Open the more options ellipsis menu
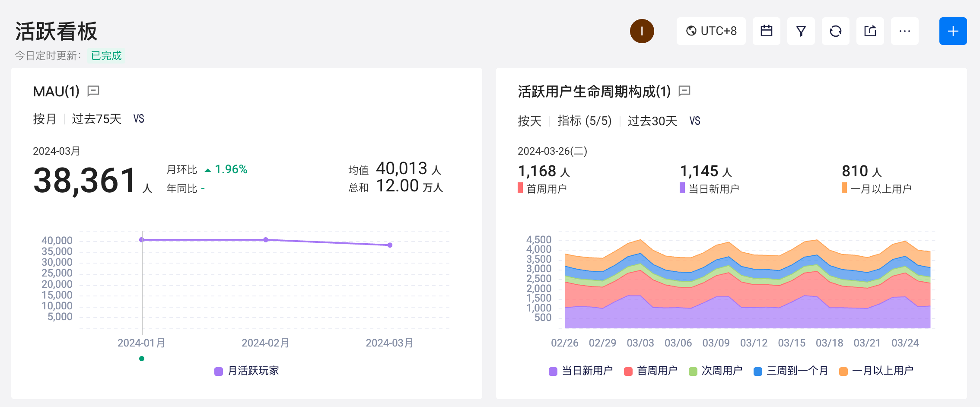The height and width of the screenshot is (407, 980). 904,31
